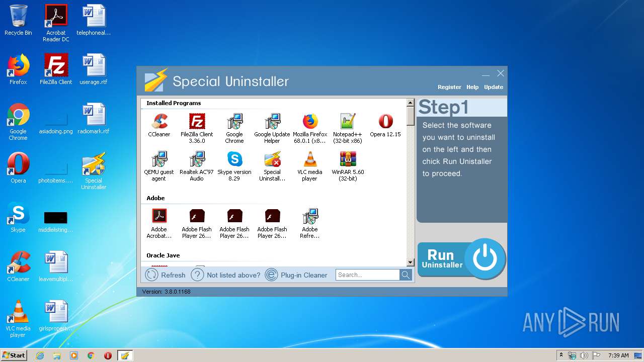Select userage.rtf desktop file
The width and height of the screenshot is (644, 362).
point(94,69)
